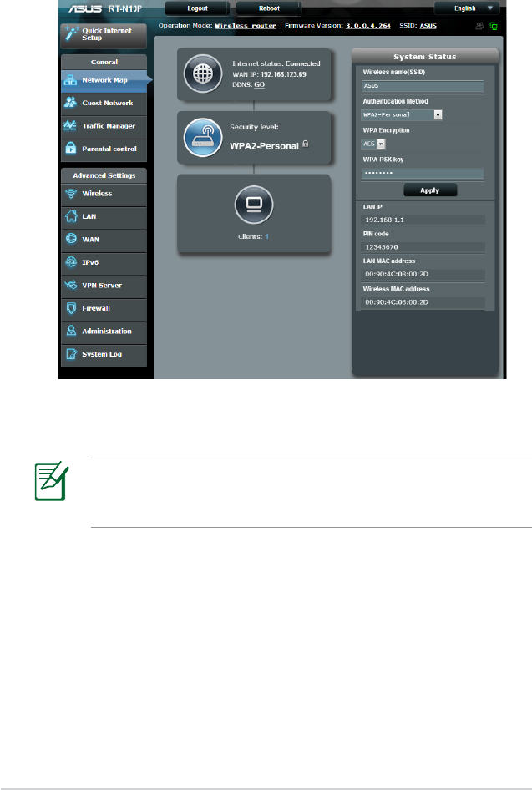Click the green network status icon
Screen dimensions: 532x790
494,26
